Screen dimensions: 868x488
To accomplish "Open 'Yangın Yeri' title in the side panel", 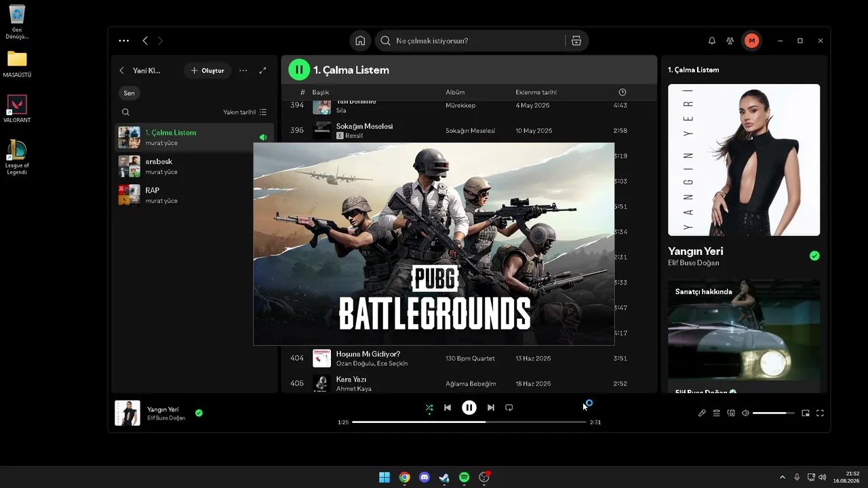I will pyautogui.click(x=696, y=251).
